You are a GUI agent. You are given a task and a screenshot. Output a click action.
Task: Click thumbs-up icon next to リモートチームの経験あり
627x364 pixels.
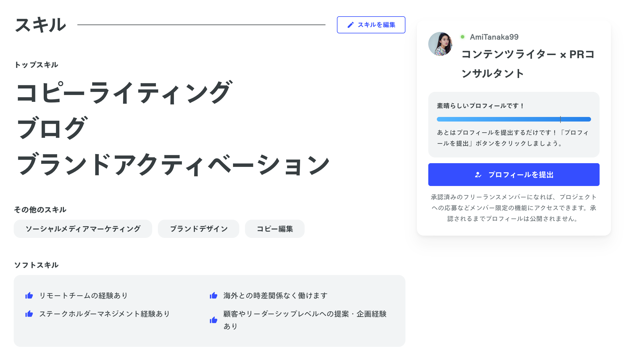29,296
